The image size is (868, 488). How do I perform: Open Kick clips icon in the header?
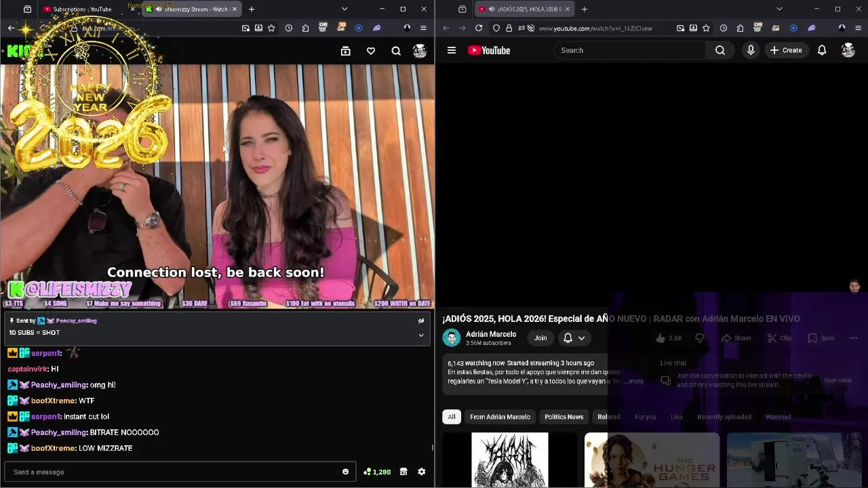click(345, 51)
